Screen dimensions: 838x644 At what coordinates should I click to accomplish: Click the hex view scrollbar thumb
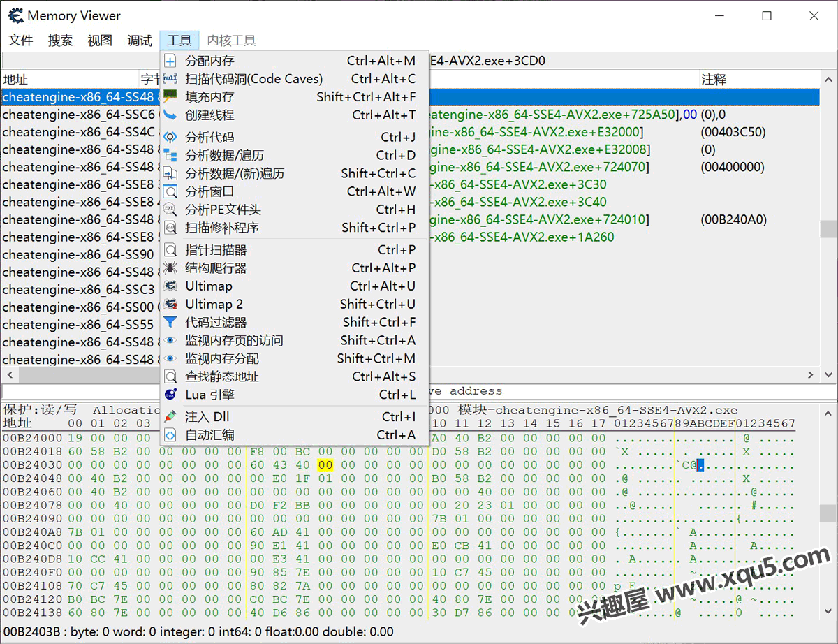[828, 513]
